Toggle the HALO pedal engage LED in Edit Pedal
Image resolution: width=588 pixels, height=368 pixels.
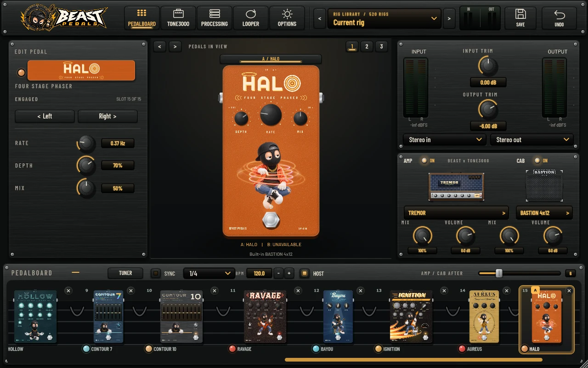click(21, 73)
